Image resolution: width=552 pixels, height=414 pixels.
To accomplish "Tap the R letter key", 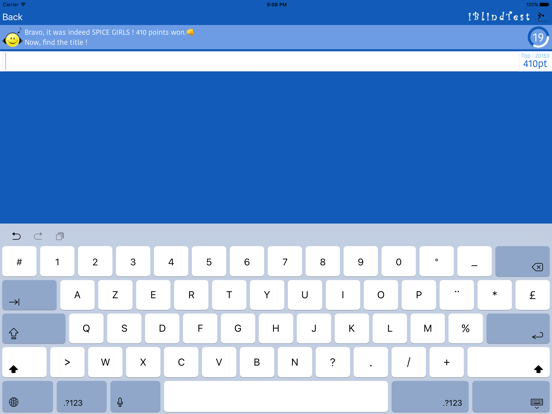I will [x=191, y=295].
